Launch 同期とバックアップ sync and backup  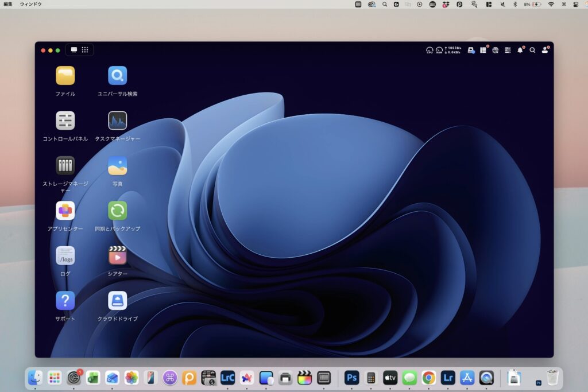pos(117,211)
